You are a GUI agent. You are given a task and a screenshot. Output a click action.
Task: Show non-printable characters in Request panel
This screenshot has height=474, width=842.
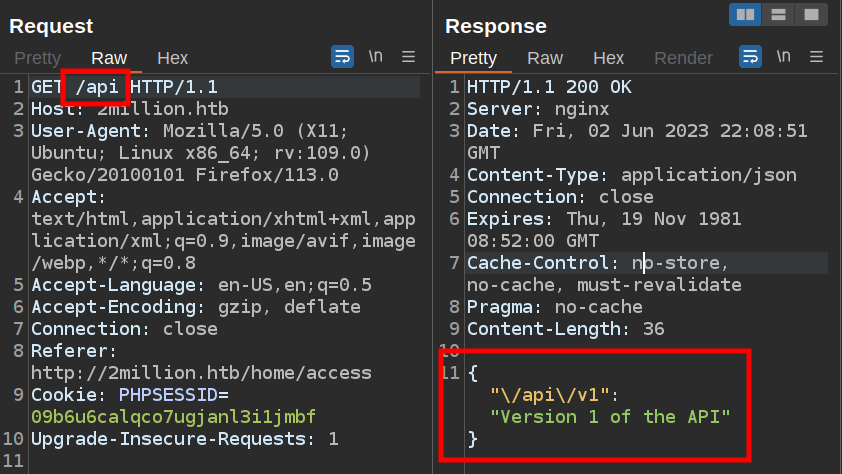375,57
